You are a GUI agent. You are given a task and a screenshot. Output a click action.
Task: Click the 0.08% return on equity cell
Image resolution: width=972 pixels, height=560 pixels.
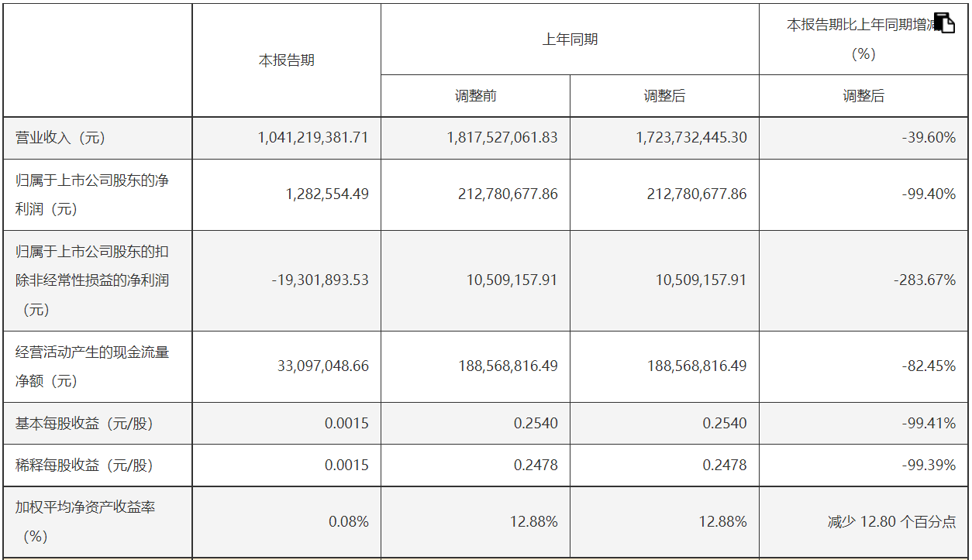click(x=348, y=522)
